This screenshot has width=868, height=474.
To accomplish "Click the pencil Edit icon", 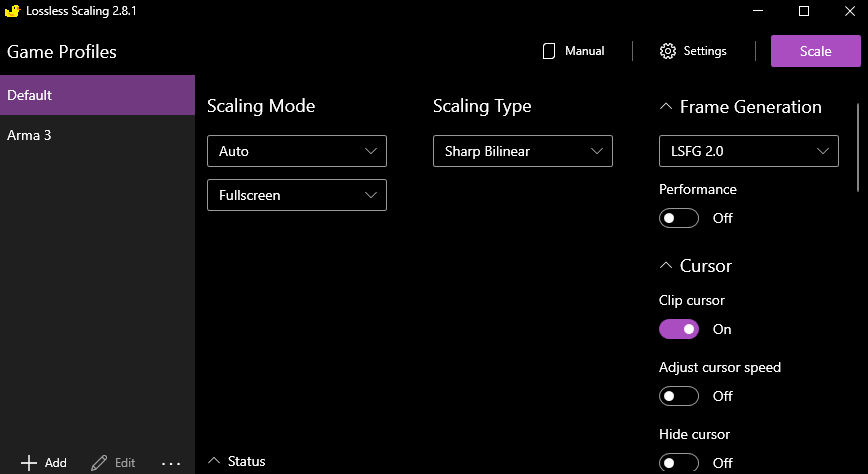I will 99,463.
